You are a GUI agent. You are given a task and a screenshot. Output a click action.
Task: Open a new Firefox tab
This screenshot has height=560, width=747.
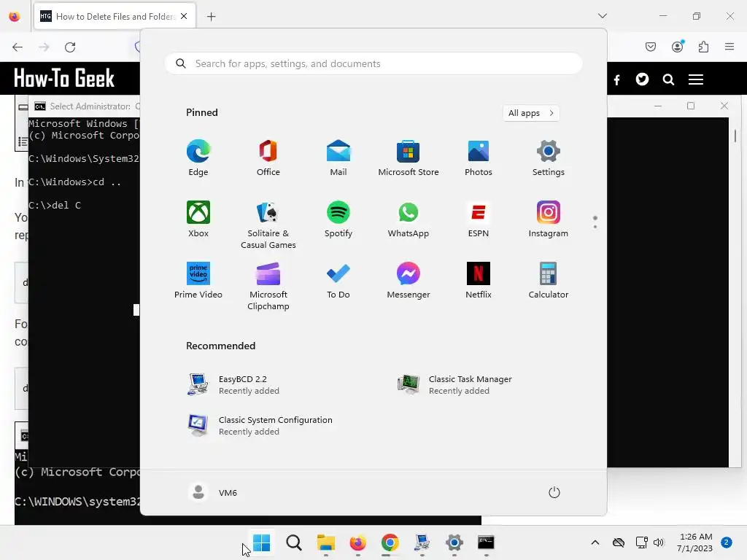tap(211, 17)
